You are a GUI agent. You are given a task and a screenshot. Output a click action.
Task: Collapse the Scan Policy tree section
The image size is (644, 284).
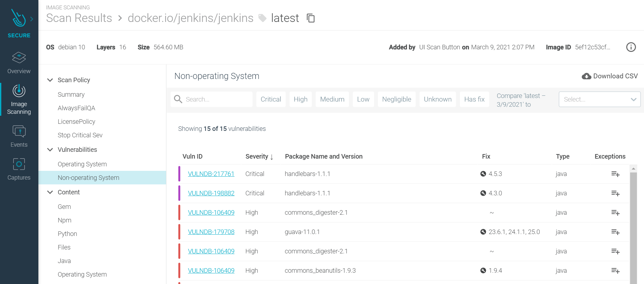pyautogui.click(x=50, y=80)
